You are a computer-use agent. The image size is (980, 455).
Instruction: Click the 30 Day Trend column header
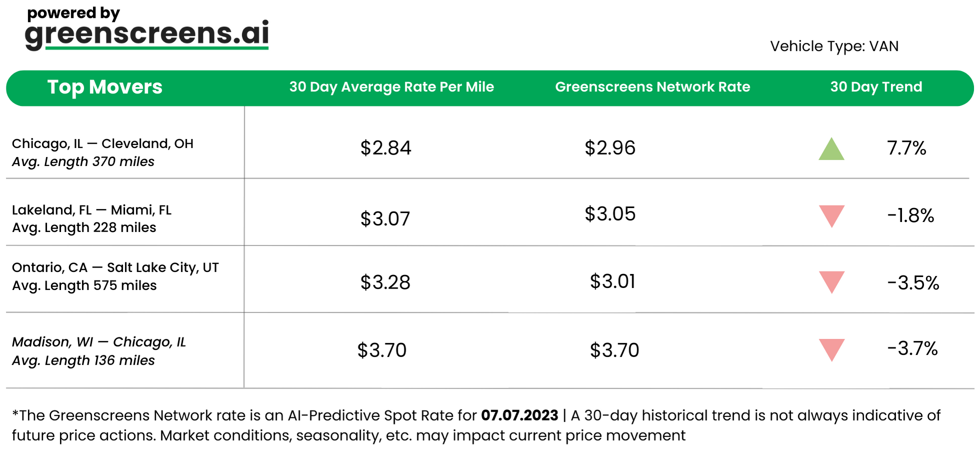(876, 87)
